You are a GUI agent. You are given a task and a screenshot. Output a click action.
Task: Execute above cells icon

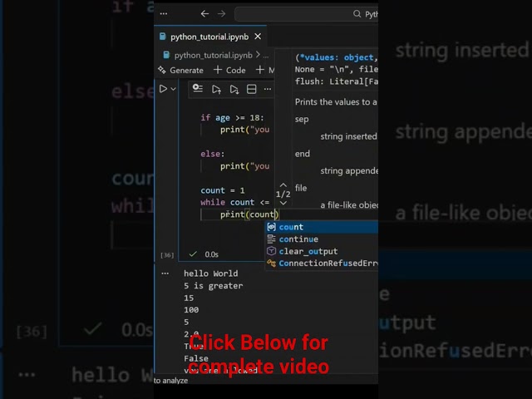[216, 89]
